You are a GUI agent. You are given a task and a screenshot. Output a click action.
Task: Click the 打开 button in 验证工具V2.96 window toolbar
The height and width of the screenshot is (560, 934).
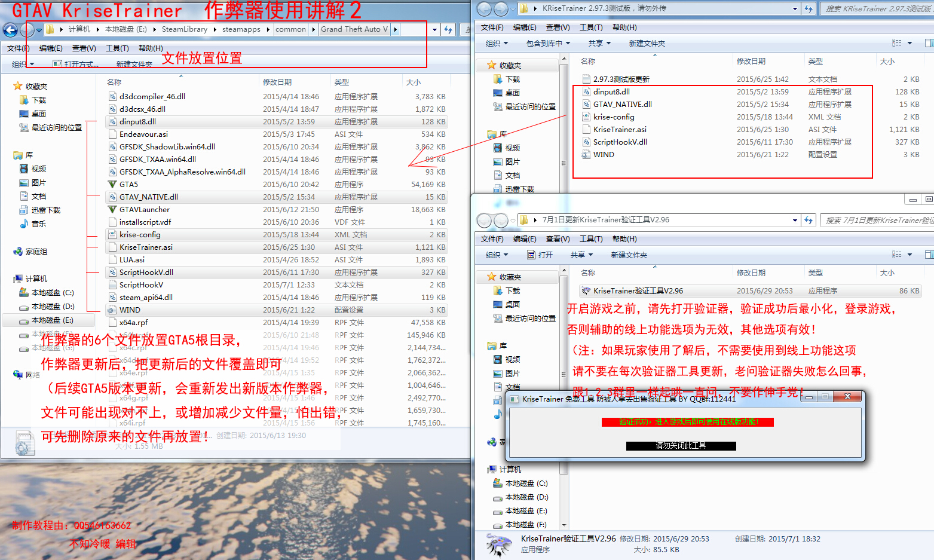coord(540,255)
